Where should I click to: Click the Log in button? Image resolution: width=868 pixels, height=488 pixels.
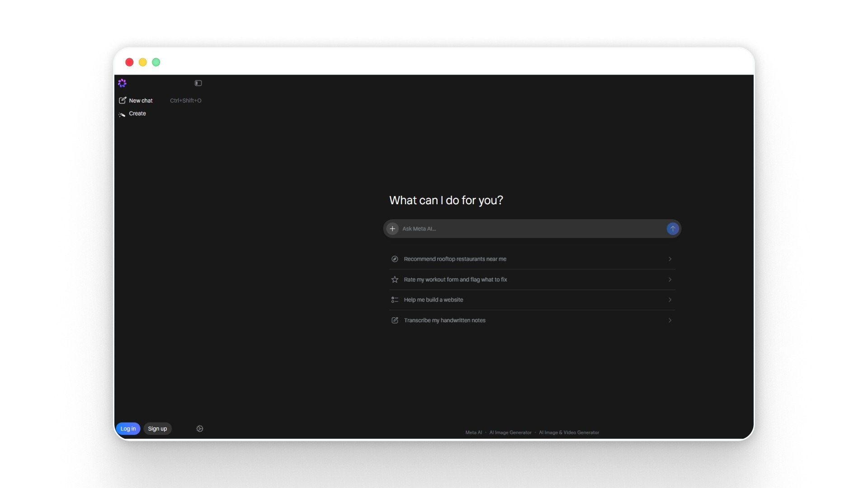tap(128, 429)
